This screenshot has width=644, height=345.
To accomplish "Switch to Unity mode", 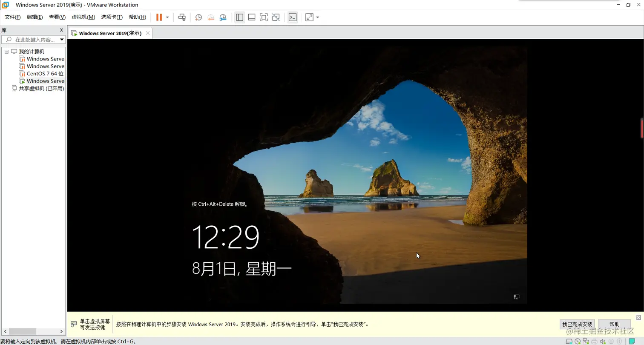I will point(276,17).
